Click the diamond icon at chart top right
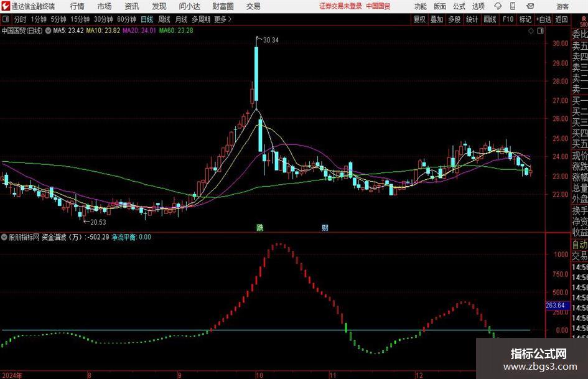588x379 pixels. click(x=531, y=31)
